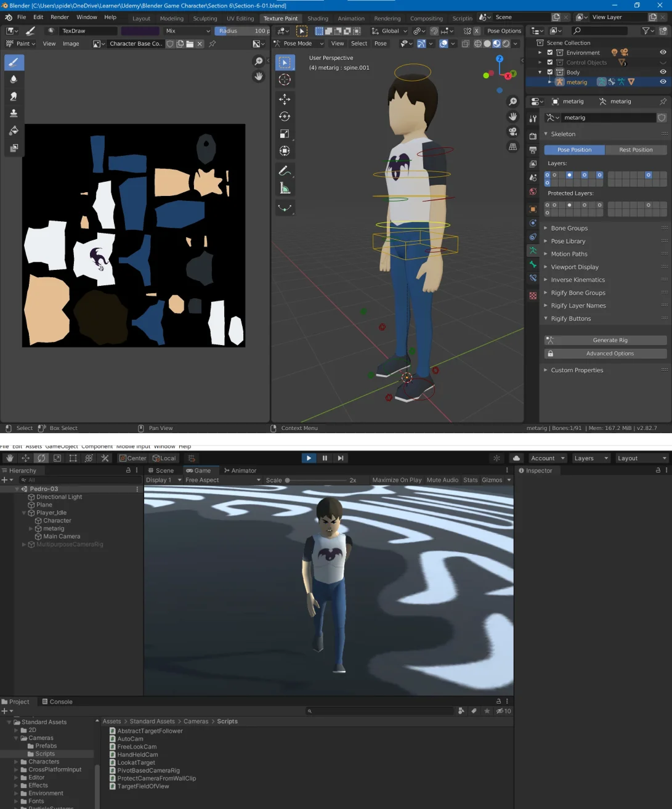Uncheck the Body collection checkbox

pos(550,72)
